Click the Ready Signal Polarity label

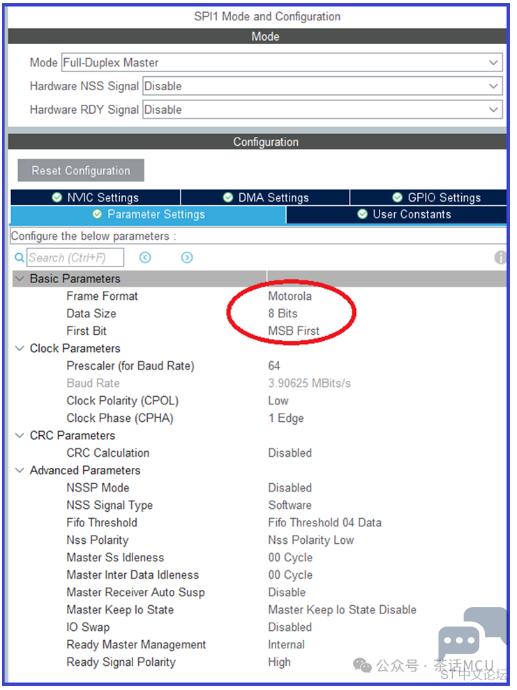tap(121, 662)
